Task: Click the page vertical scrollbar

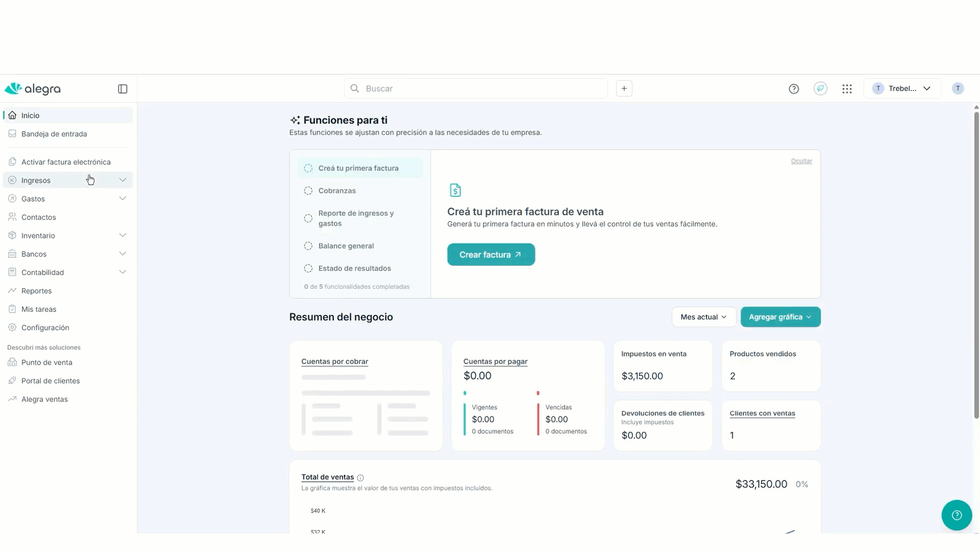Action: coord(976,265)
